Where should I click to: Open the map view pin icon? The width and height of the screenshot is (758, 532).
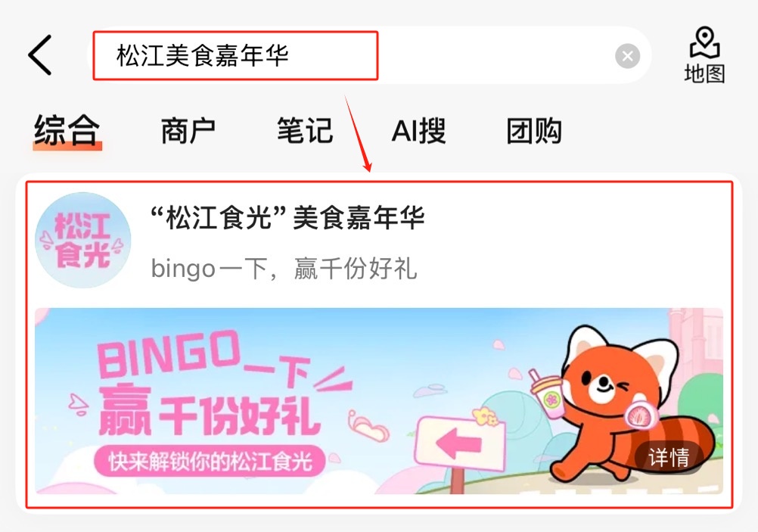(705, 42)
